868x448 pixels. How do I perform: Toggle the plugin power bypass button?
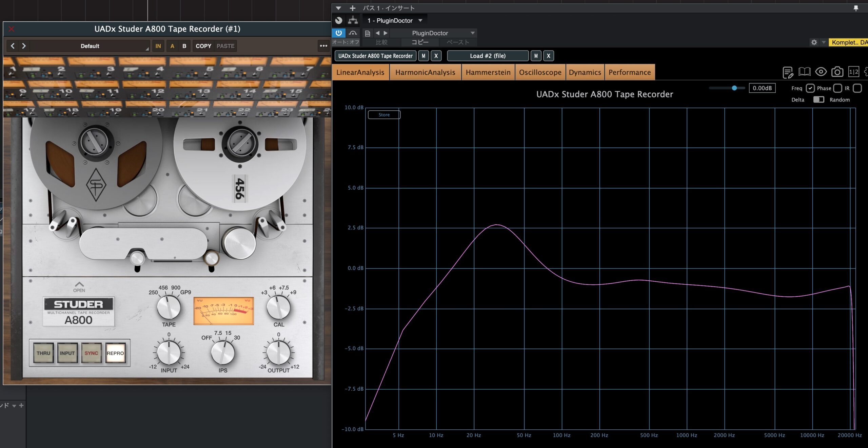pos(338,33)
